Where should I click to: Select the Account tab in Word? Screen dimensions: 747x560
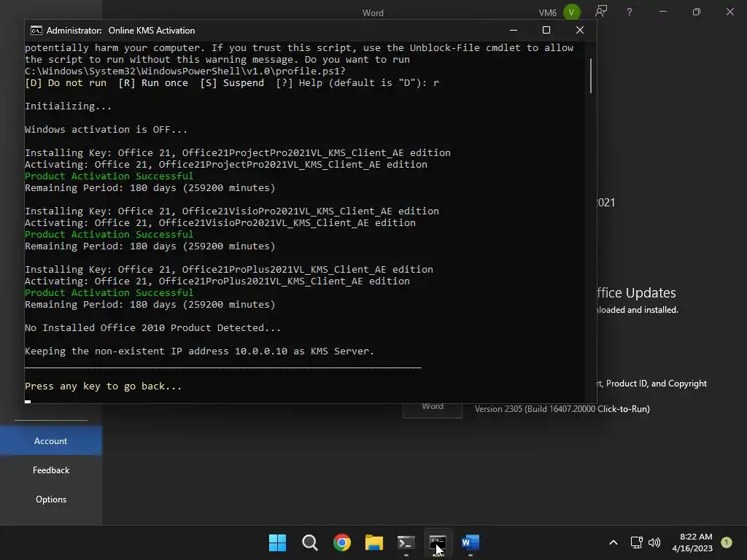tap(50, 441)
